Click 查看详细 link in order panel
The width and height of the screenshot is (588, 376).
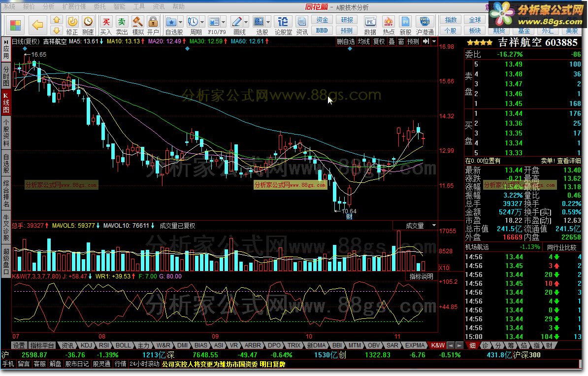(569, 161)
